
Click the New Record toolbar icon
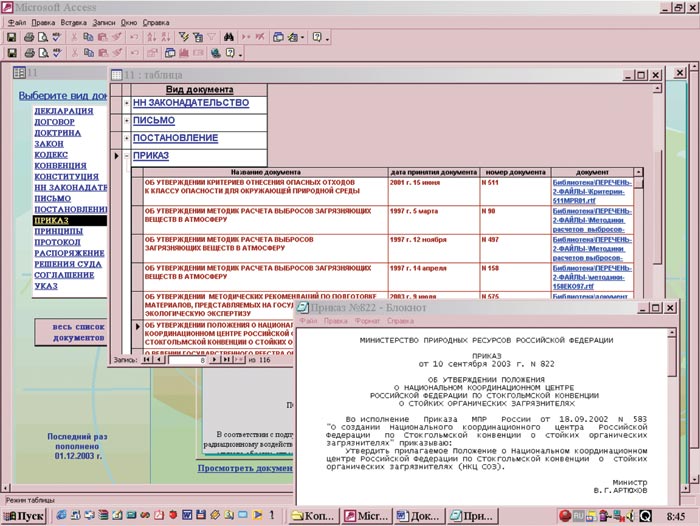click(245, 37)
